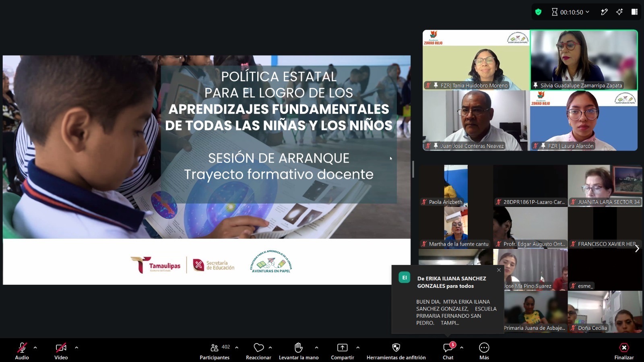Open the AI sparkle icon at top

[x=619, y=12]
